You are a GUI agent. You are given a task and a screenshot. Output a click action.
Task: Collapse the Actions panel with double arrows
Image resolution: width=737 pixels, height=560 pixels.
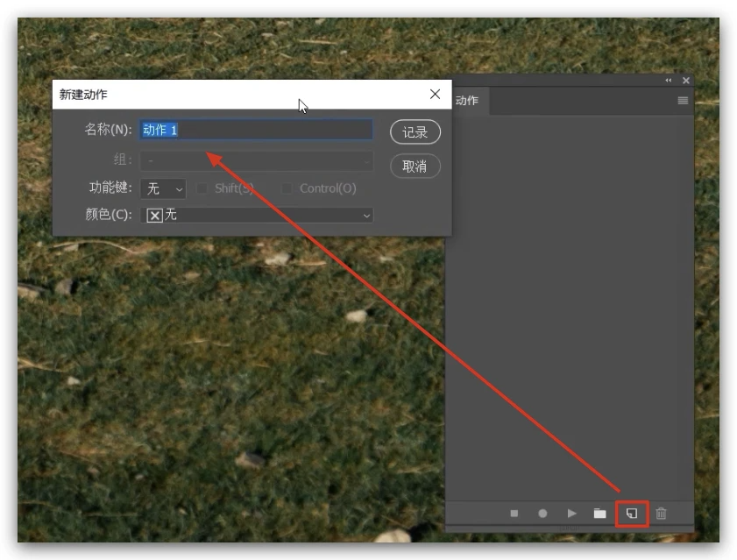tap(669, 81)
